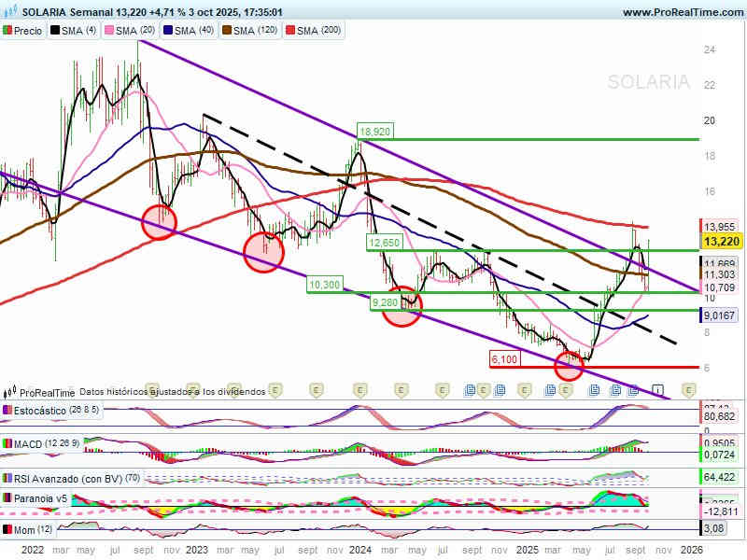Toggle the Precio legend item
This screenshot has height=560, width=747.
[x=23, y=31]
